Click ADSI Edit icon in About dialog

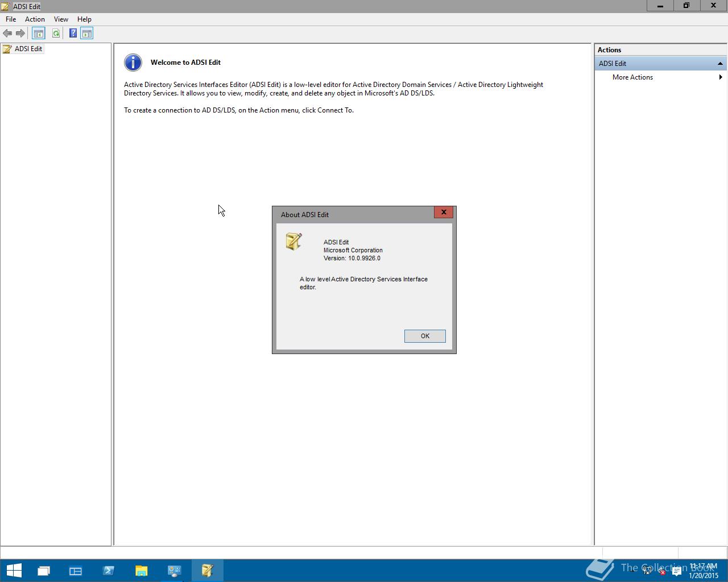coord(294,242)
